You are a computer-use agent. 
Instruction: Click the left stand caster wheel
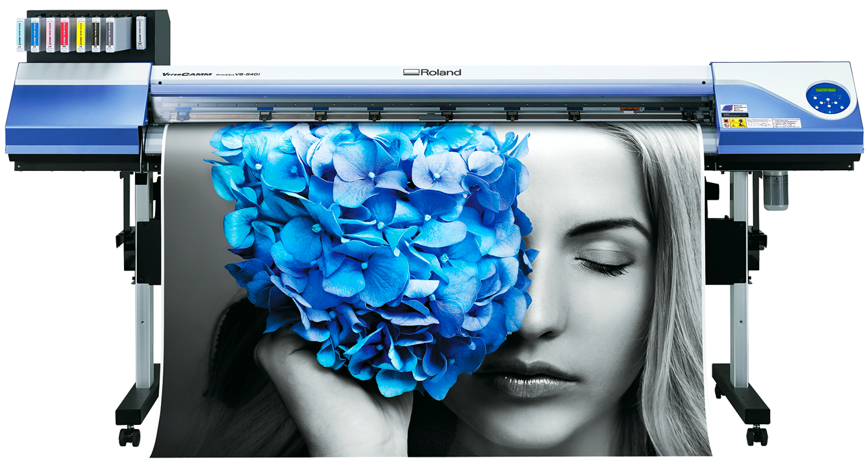click(130, 436)
